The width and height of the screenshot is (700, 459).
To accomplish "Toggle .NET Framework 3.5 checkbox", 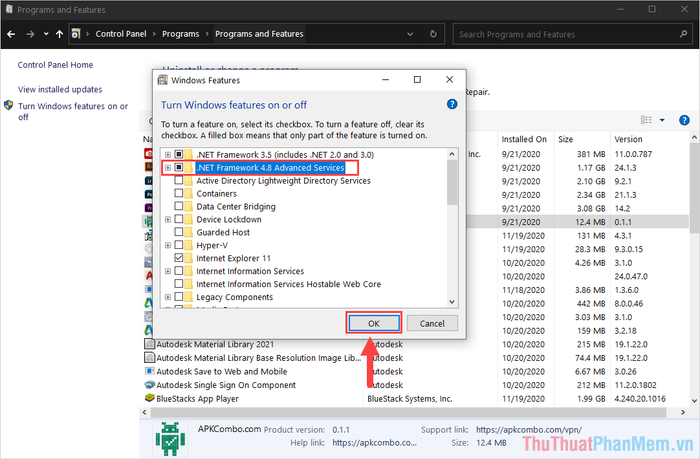I will [x=179, y=154].
